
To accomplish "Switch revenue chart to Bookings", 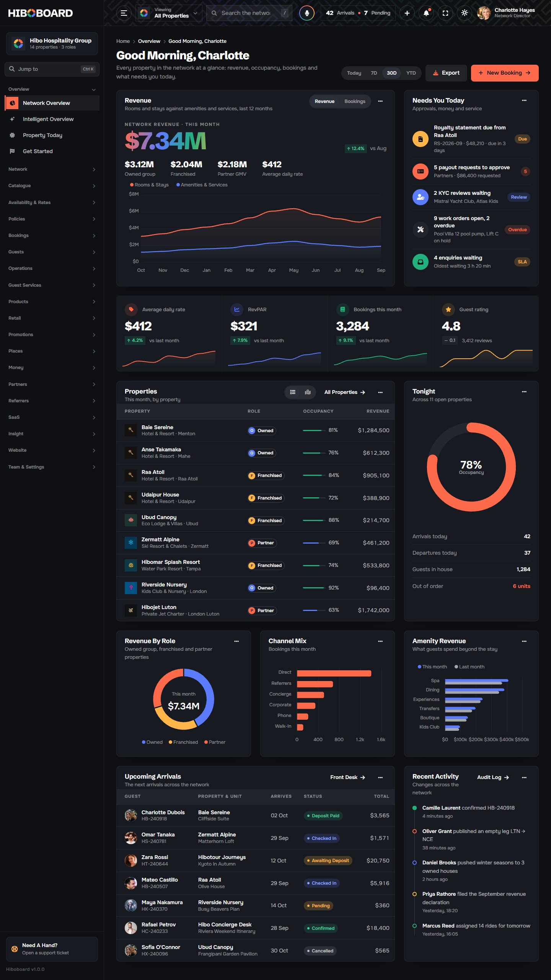I will click(x=355, y=101).
